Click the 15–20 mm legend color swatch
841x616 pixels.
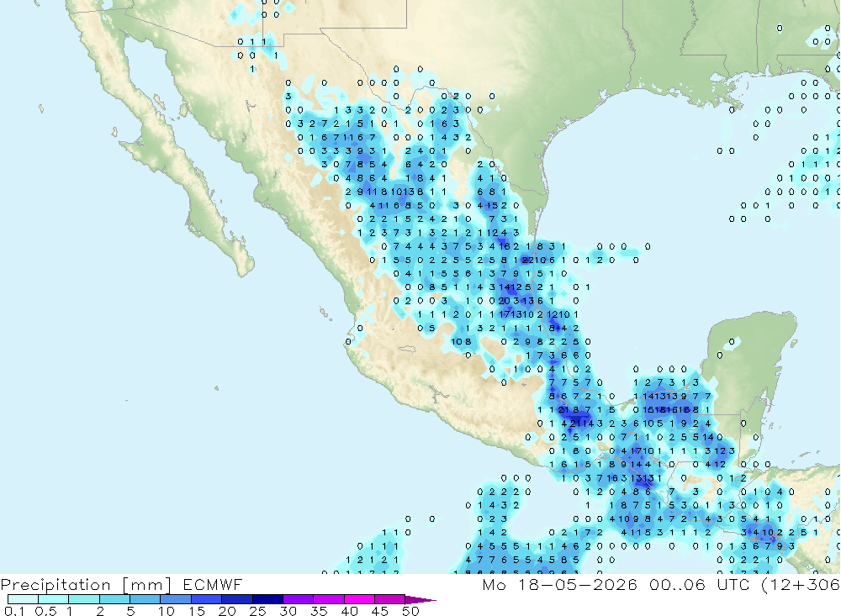[x=207, y=599]
